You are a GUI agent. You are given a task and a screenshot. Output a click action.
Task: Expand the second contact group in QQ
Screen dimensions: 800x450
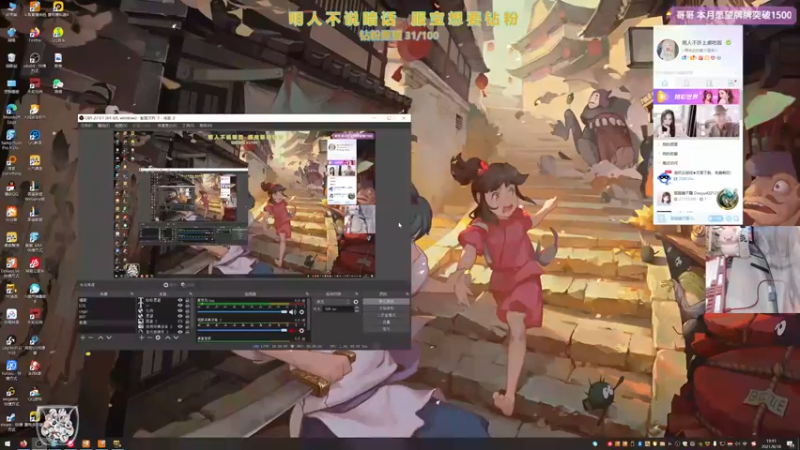click(x=668, y=154)
